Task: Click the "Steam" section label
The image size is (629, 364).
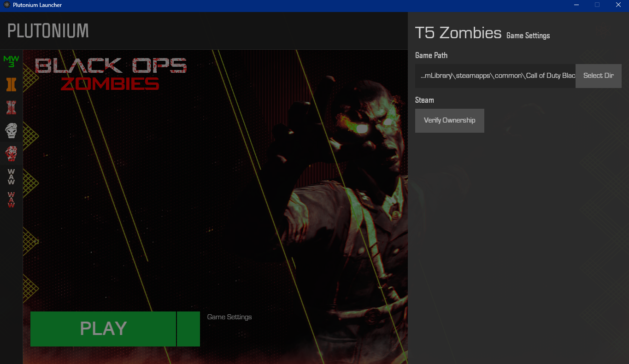Action: [424, 100]
